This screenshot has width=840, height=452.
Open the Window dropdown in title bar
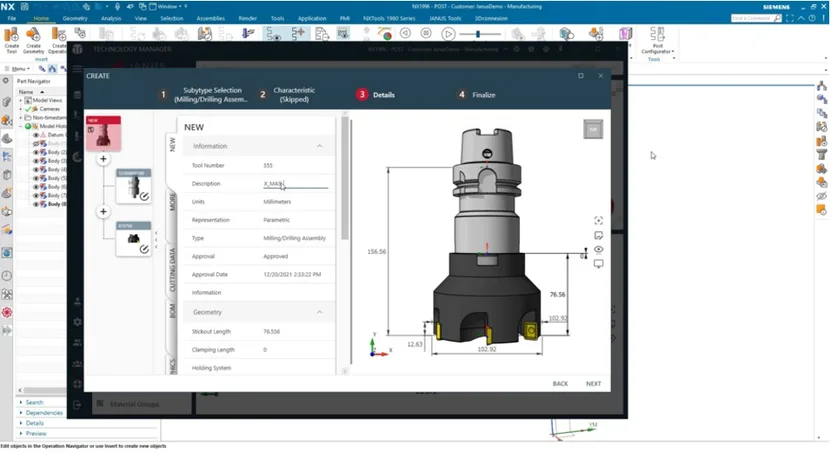coord(168,6)
